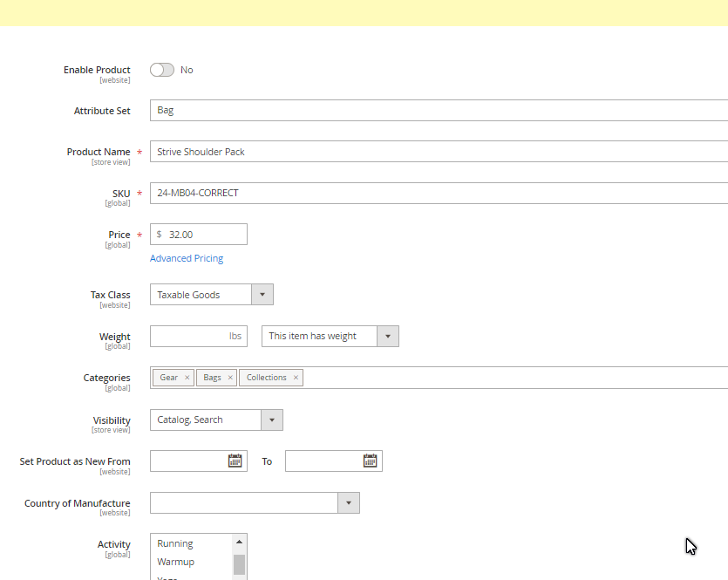Click the Product Name input field
Image resolution: width=728 pixels, height=580 pixels.
coord(439,152)
